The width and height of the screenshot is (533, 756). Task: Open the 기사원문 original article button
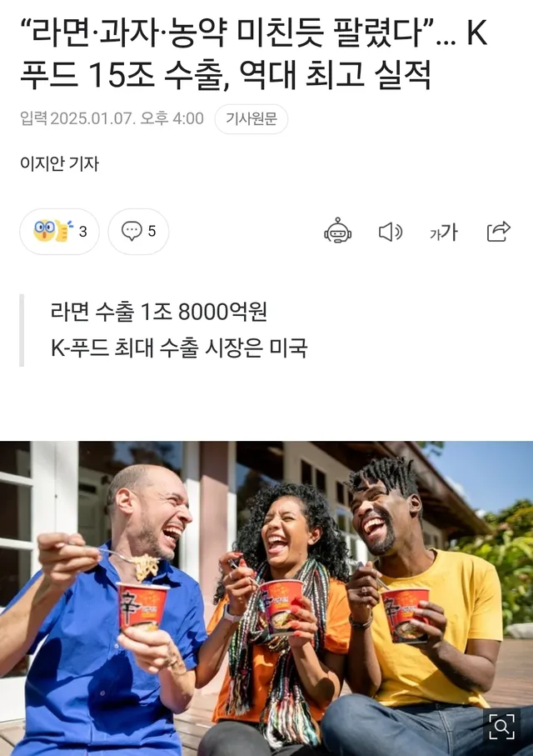(x=251, y=118)
